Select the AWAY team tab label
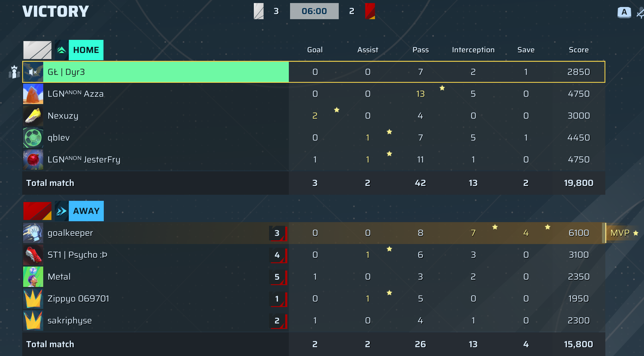 [x=86, y=211]
